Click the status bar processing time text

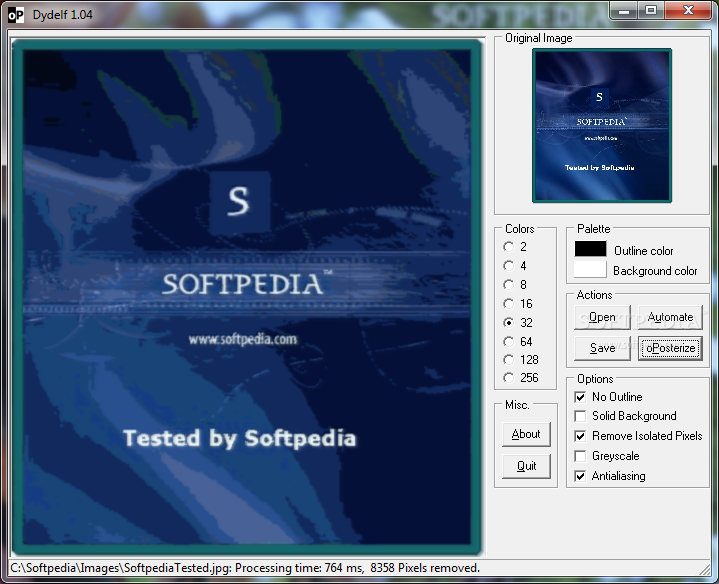tap(299, 568)
